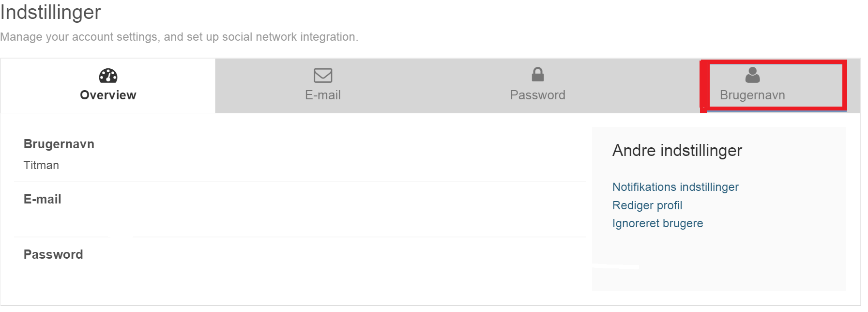Switch to the Overview tab label
This screenshot has height=312, width=868.
[108, 95]
